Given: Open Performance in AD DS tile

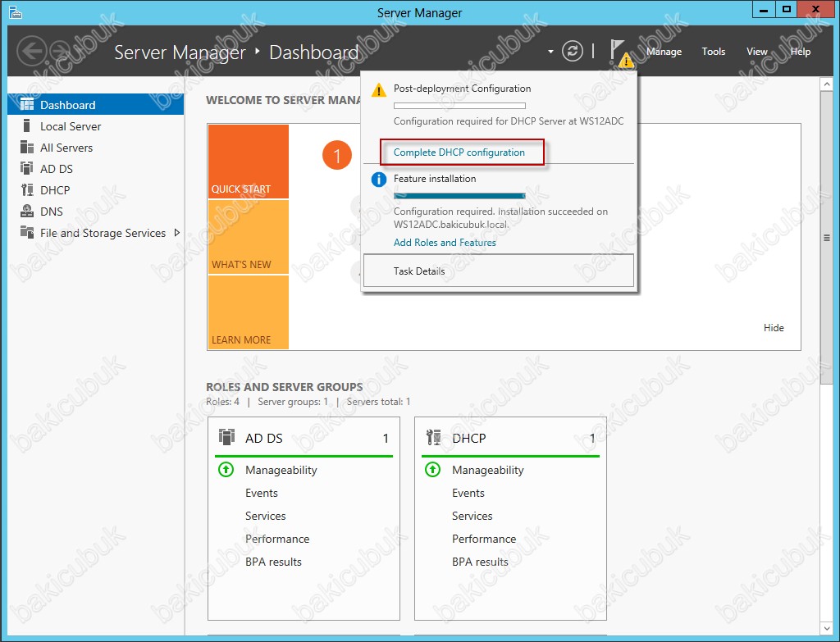Looking at the screenshot, I should pos(277,539).
